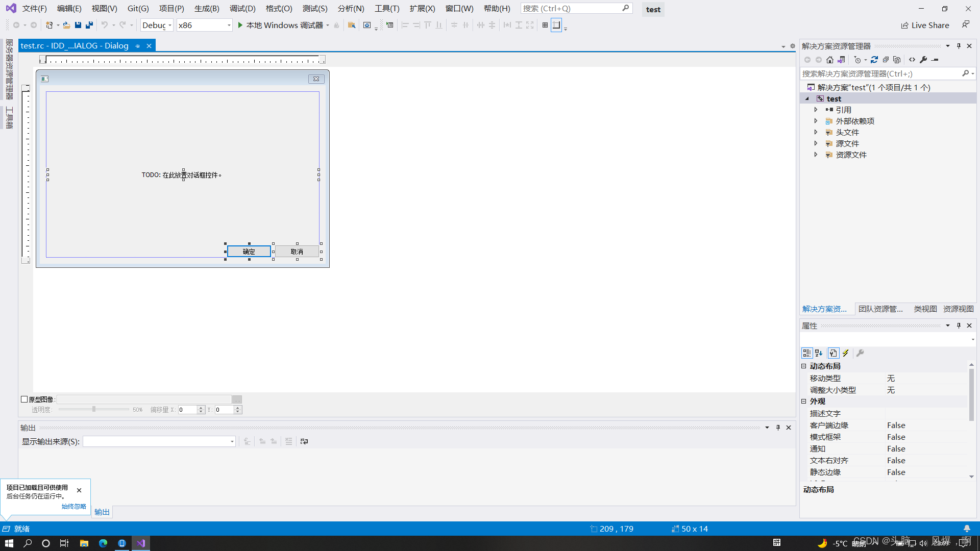980x551 pixels.
Task: Expand the 引用 tree node
Action: point(816,109)
